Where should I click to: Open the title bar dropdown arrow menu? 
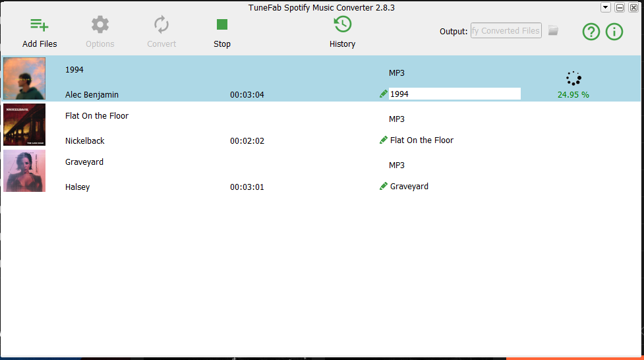point(606,7)
